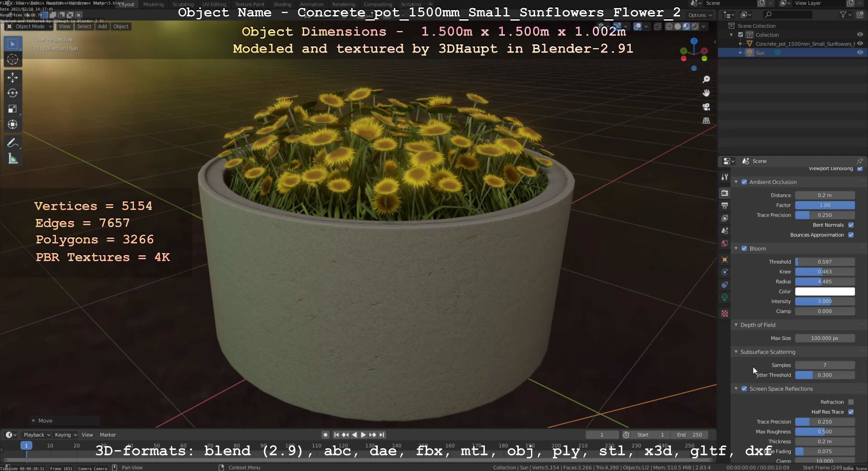Image resolution: width=868 pixels, height=471 pixels.
Task: Collapse the Bloom panel
Action: [x=736, y=248]
